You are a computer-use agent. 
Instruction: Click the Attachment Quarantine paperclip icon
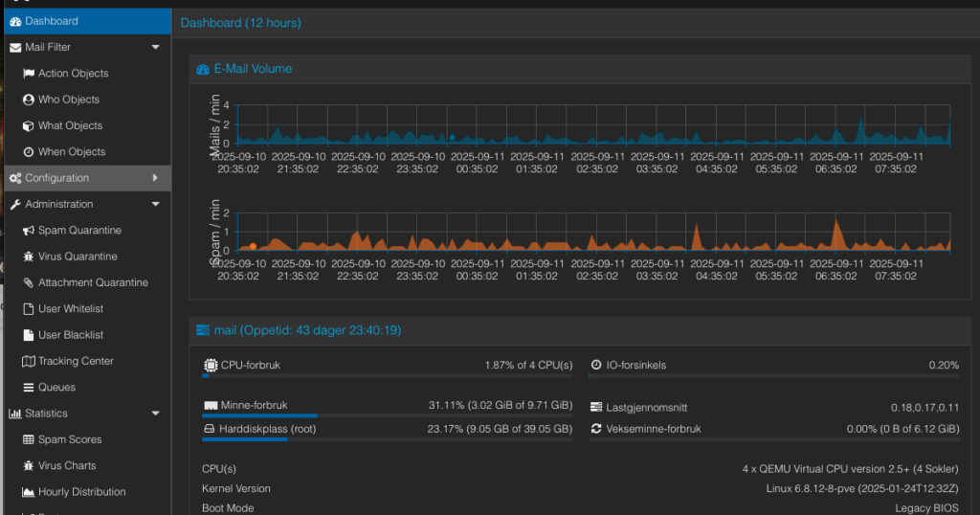pyautogui.click(x=29, y=282)
